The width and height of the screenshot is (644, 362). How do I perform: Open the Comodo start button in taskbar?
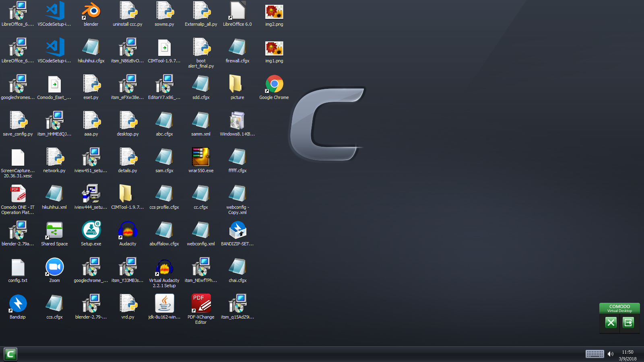tap(10, 354)
